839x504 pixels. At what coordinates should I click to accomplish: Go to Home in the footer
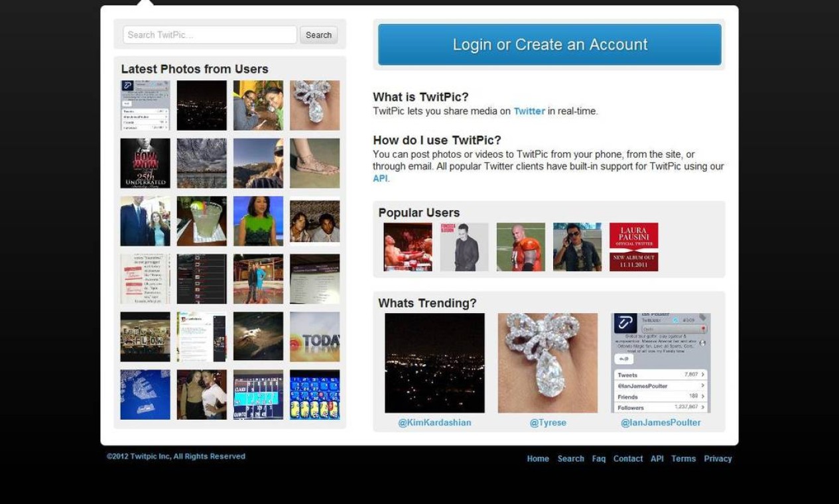click(538, 458)
